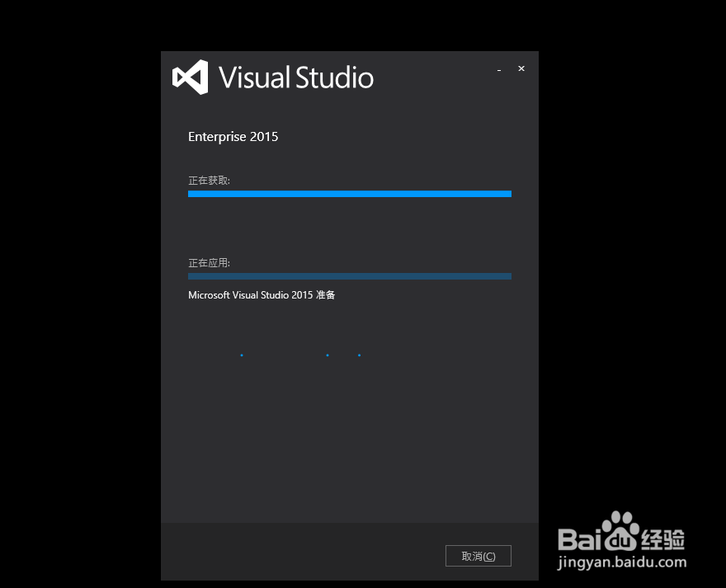Minimize the Visual Studio installer window
The image size is (726, 588).
(x=499, y=69)
